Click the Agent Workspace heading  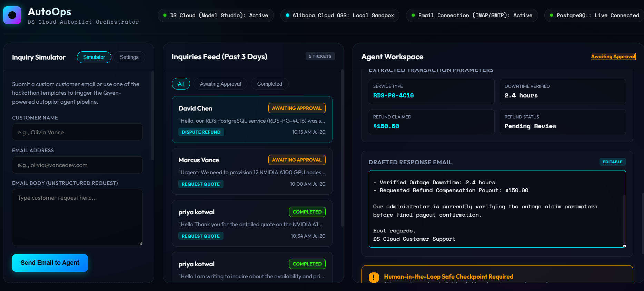pyautogui.click(x=392, y=57)
